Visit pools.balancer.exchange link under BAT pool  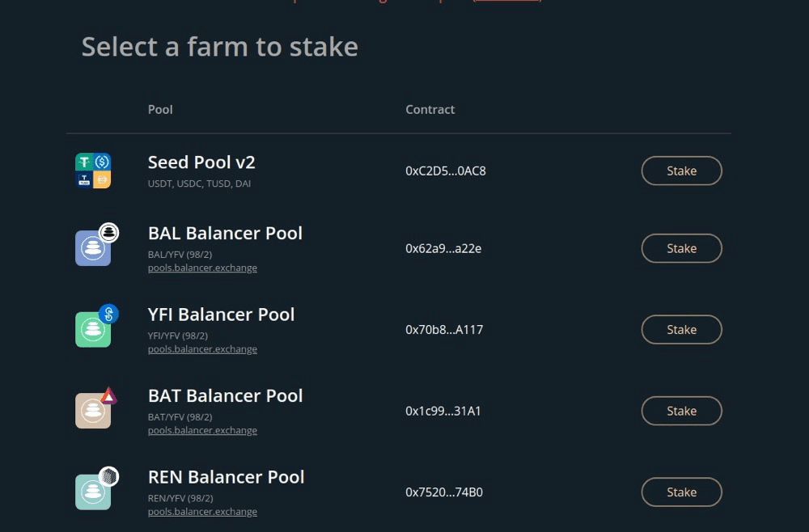202,430
